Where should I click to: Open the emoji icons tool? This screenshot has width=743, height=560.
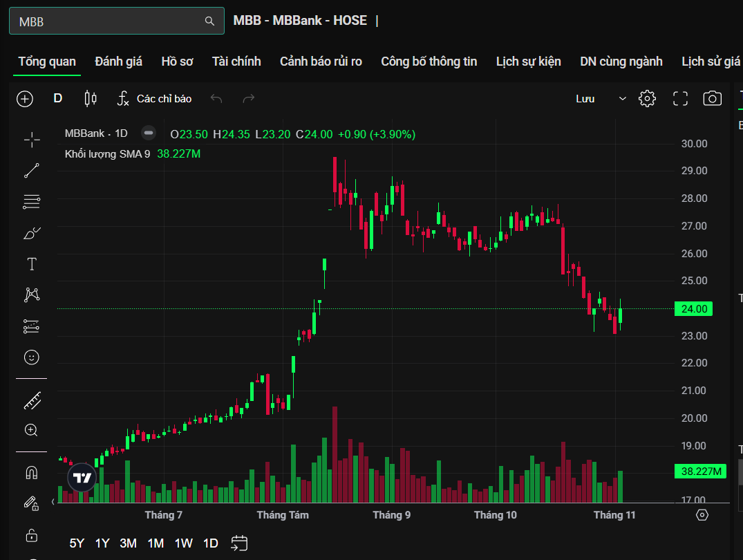(x=32, y=357)
